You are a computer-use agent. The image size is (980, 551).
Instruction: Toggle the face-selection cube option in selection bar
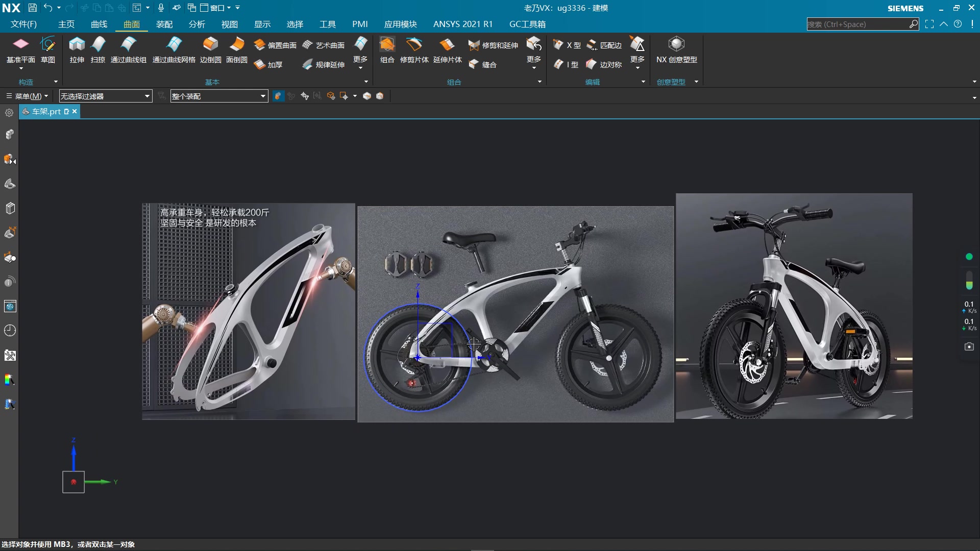[331, 96]
